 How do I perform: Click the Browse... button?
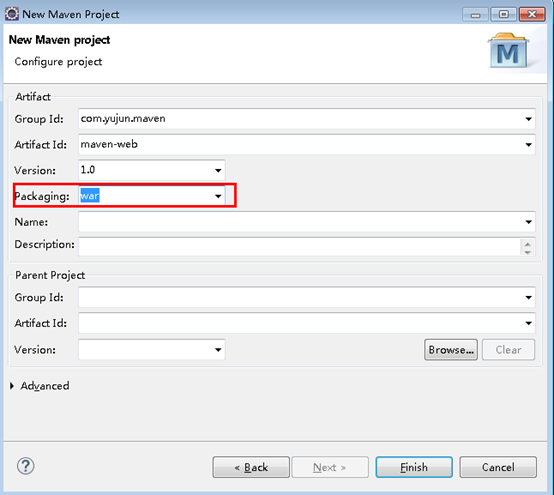451,350
